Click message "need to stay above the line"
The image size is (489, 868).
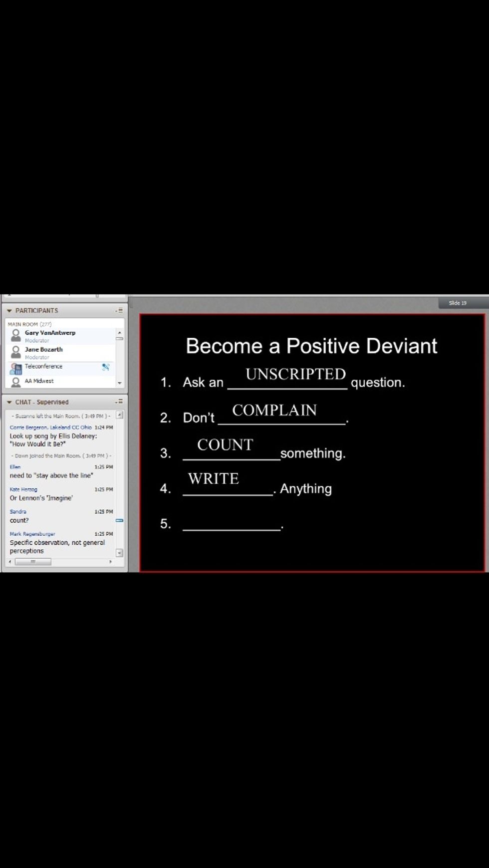coord(51,475)
